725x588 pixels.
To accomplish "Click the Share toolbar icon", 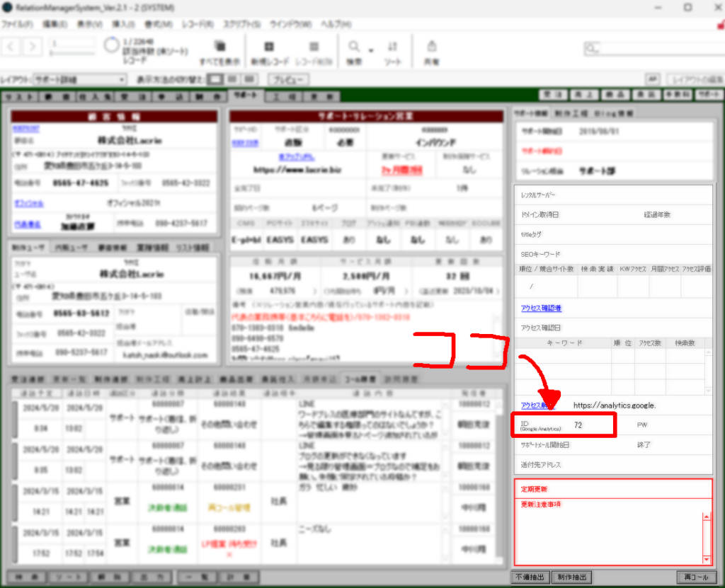I will coord(430,47).
